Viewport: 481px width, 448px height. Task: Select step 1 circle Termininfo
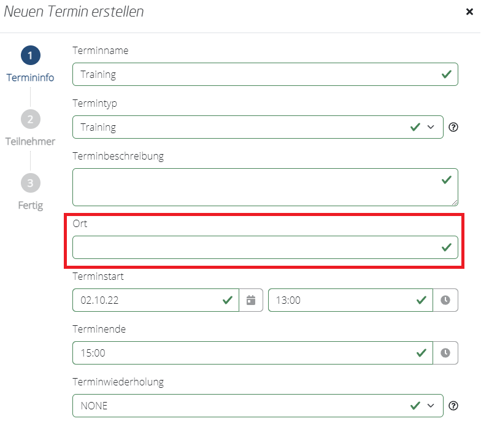pyautogui.click(x=31, y=55)
